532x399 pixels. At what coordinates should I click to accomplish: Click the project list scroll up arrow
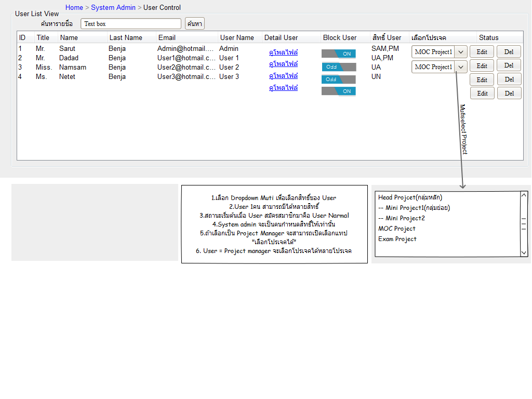[x=524, y=195]
